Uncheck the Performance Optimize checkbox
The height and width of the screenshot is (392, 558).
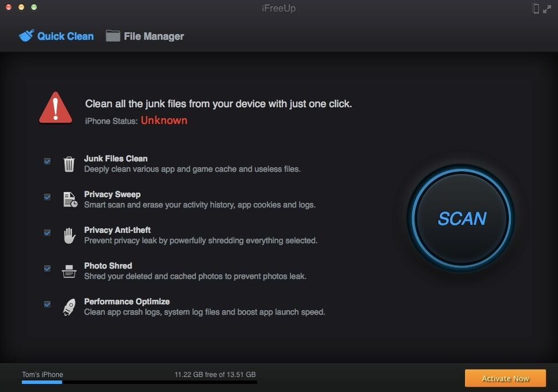[47, 304]
